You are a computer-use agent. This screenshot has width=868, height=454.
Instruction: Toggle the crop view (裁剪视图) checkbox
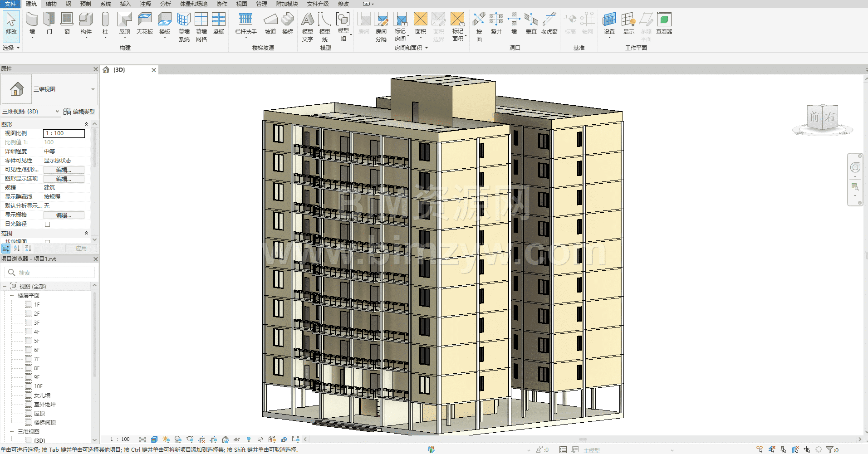[47, 242]
